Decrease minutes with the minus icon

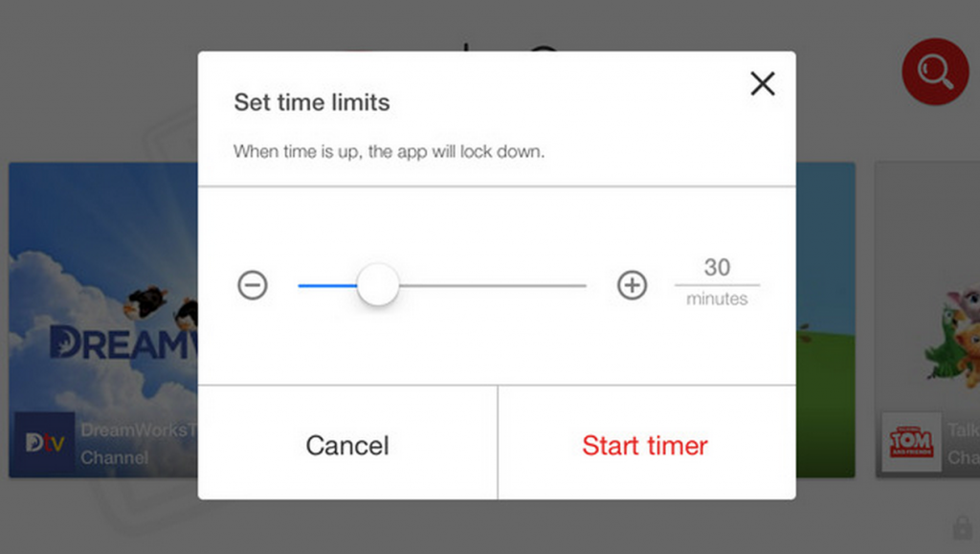point(253,285)
